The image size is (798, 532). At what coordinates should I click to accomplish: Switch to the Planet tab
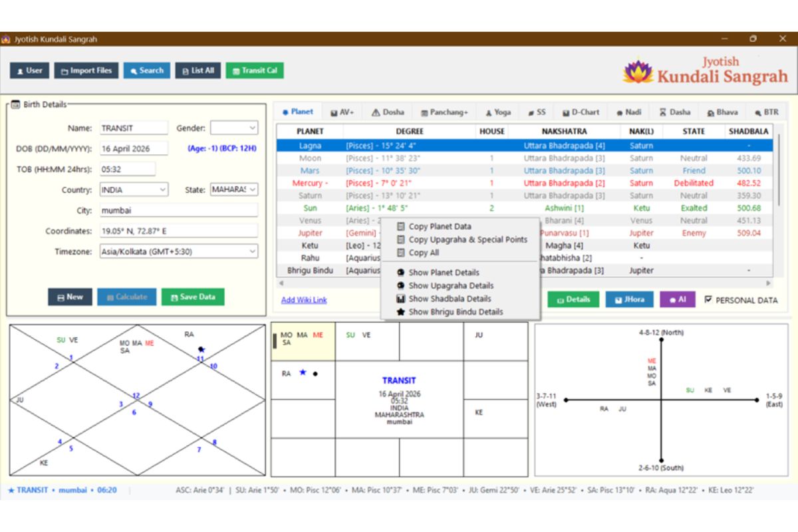(x=297, y=112)
